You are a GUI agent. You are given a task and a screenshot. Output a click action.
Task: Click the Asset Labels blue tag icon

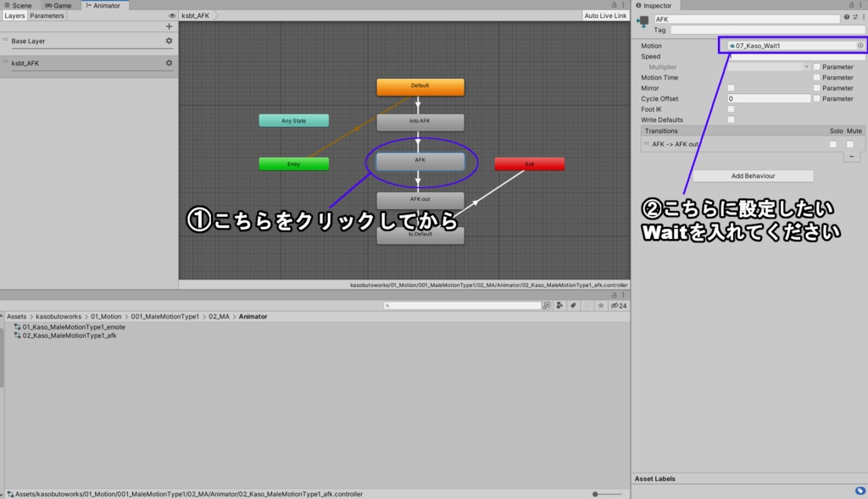coord(860,491)
